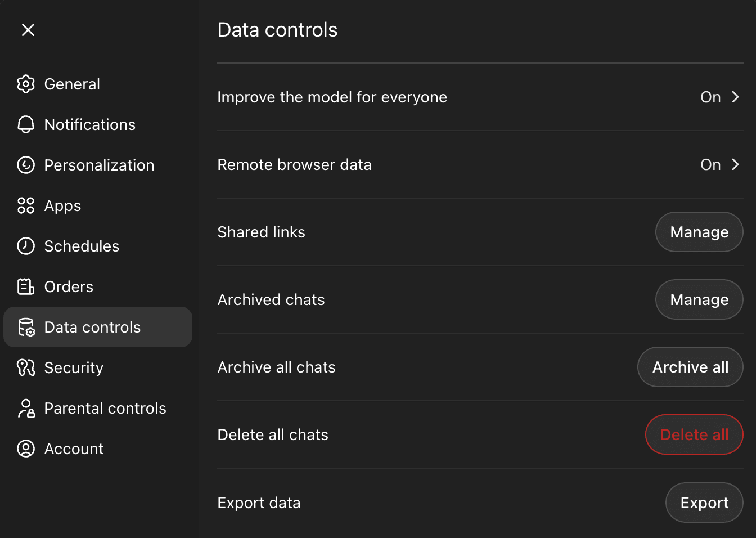Close the settings dialog
Image resolution: width=756 pixels, height=538 pixels.
point(28,30)
